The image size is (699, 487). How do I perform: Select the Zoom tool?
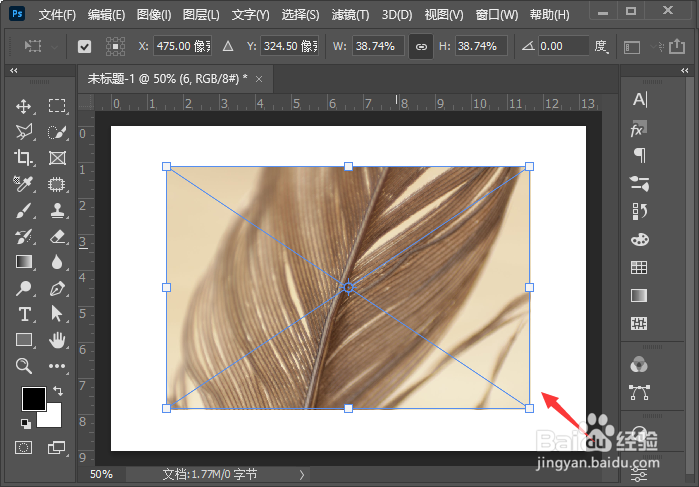[24, 366]
